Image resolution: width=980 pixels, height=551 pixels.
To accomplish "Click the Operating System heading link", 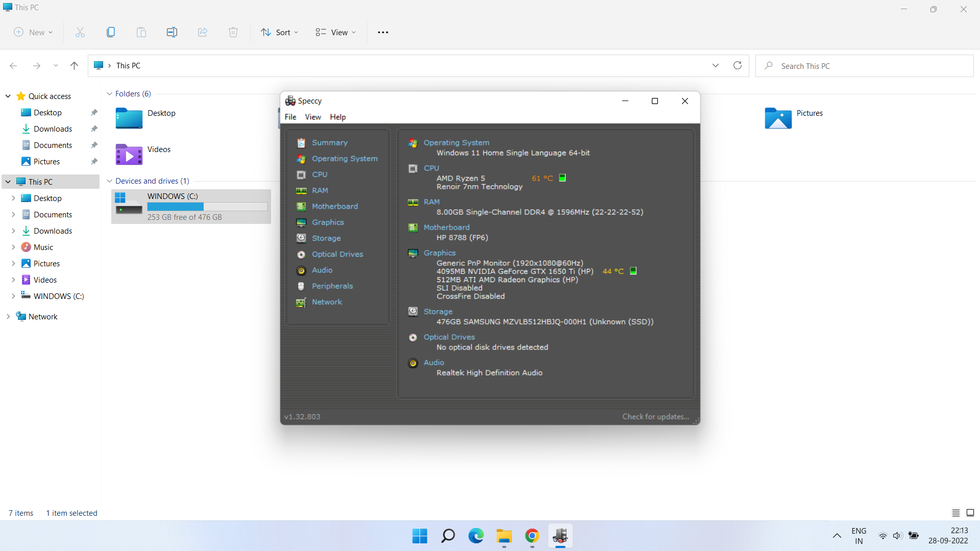I will click(x=456, y=143).
